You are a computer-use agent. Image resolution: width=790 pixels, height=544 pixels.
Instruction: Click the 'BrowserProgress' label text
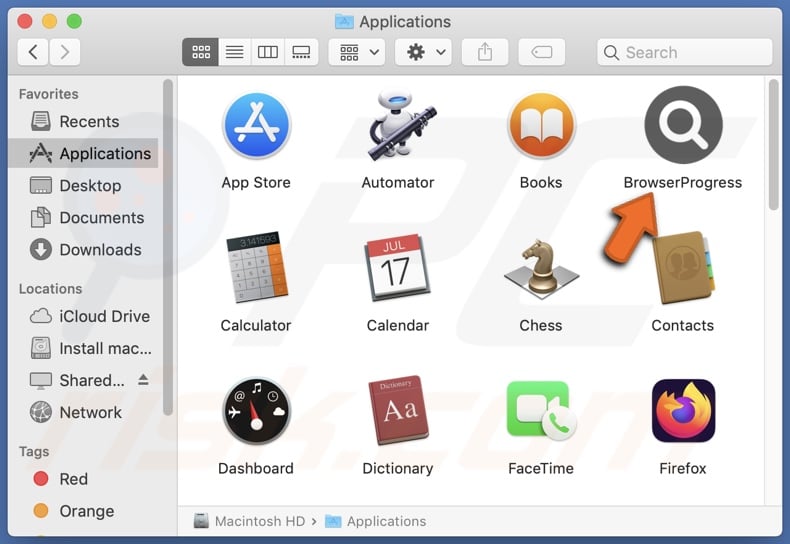(x=683, y=182)
